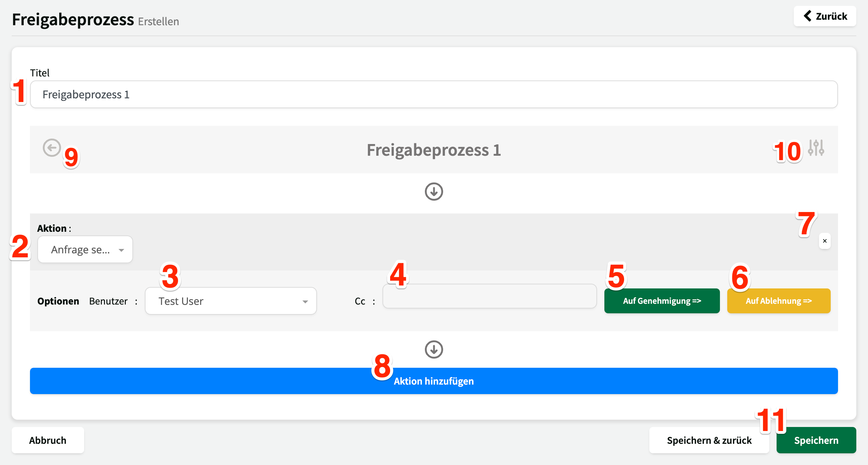
Task: Click the down arrow circle below the header
Action: [434, 192]
